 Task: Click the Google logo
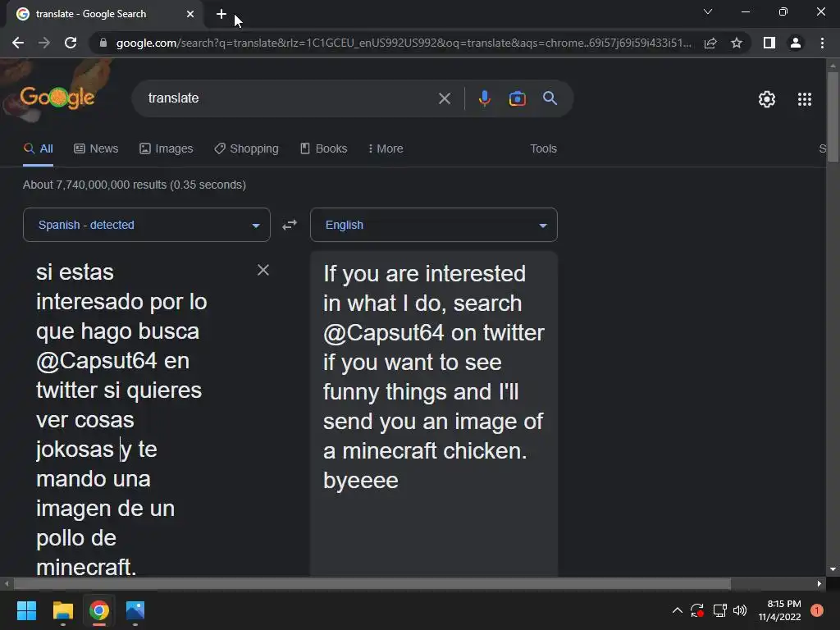(x=57, y=98)
